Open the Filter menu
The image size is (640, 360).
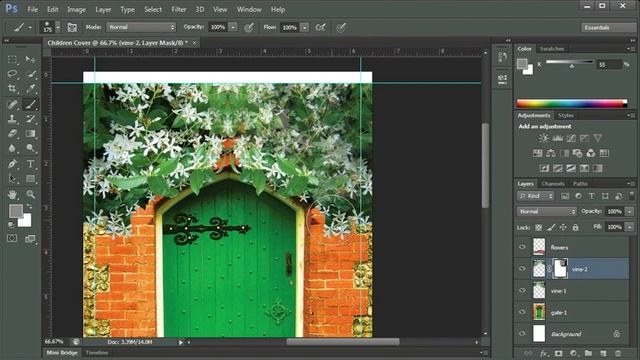(x=179, y=9)
